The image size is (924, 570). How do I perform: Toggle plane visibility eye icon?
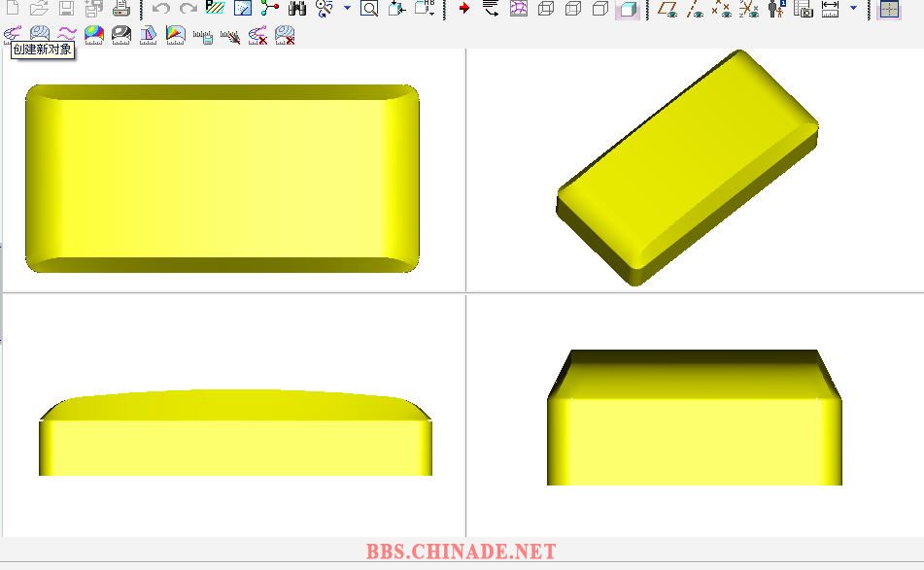coord(667,9)
